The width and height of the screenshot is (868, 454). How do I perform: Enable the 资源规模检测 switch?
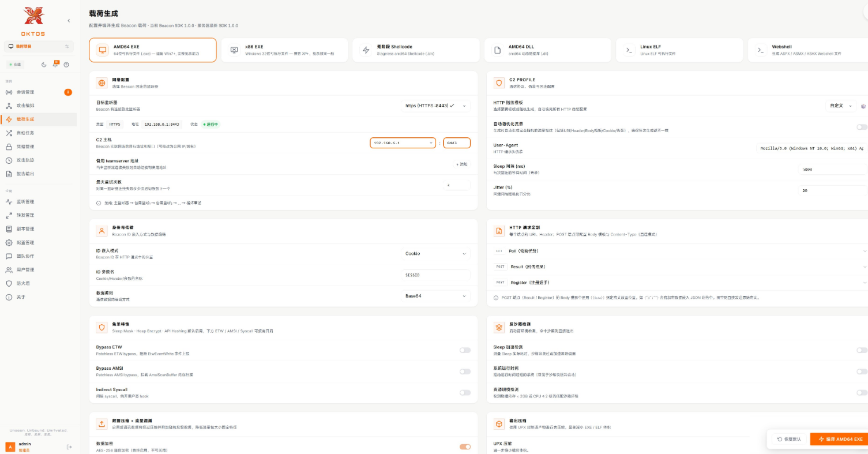tap(862, 393)
